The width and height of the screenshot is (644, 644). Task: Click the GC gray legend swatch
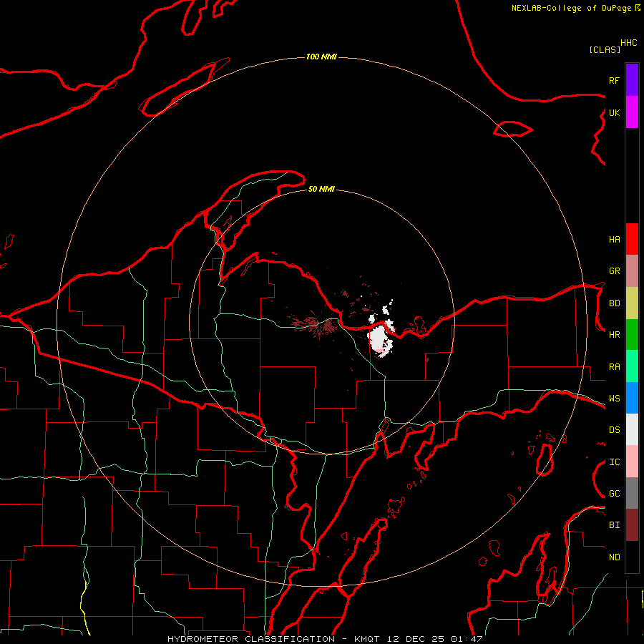coord(632,493)
